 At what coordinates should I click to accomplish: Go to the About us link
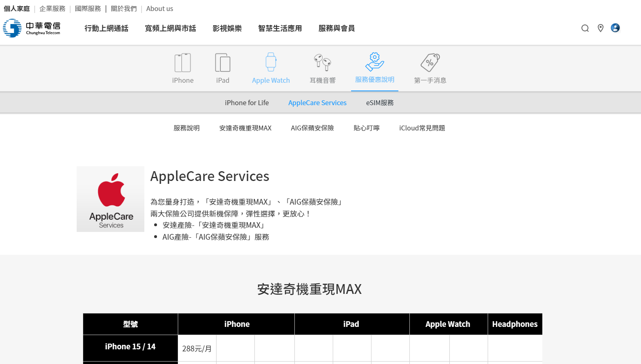pyautogui.click(x=159, y=9)
